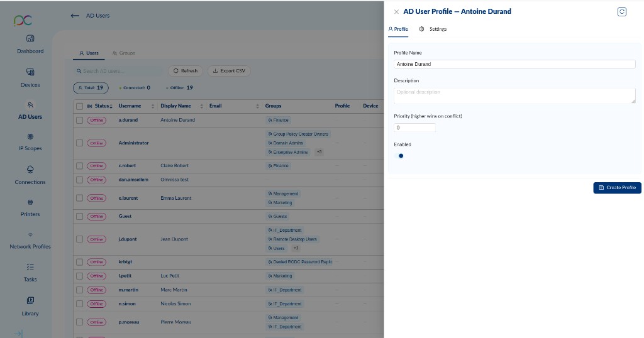
Task: Click Remote Desktop Users group tag
Action: coord(292,239)
